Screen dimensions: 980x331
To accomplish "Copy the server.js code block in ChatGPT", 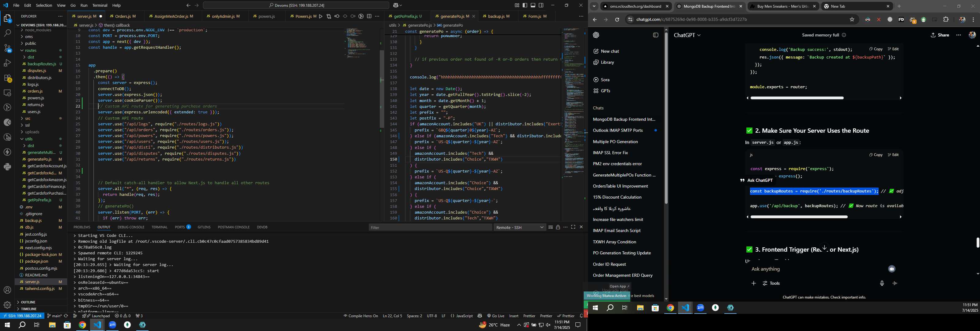I will pyautogui.click(x=876, y=155).
